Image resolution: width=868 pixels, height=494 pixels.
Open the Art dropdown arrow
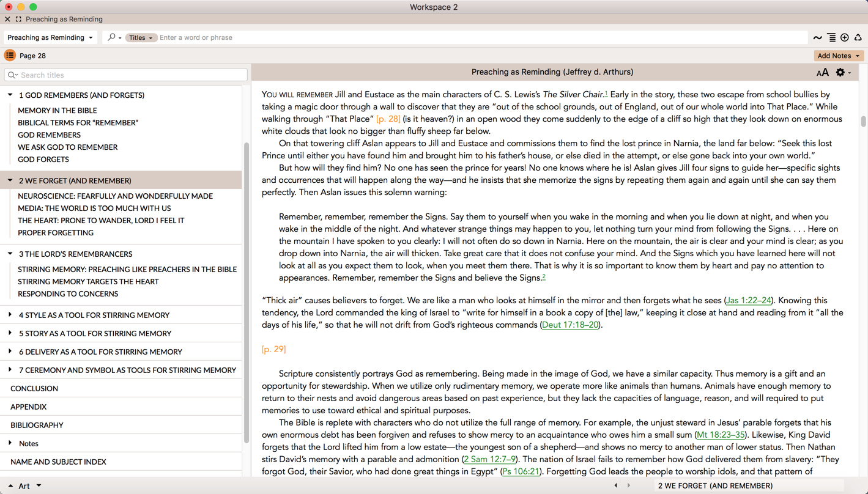point(39,486)
